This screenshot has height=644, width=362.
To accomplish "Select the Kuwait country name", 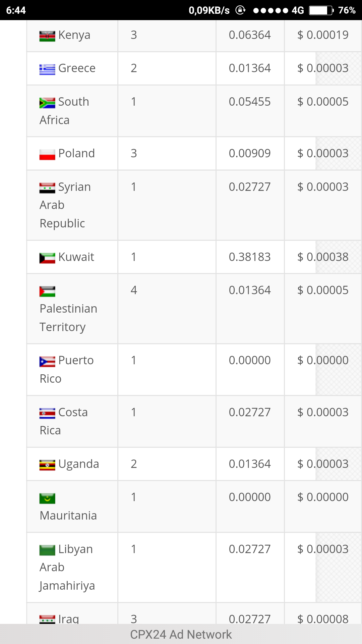I will click(76, 257).
